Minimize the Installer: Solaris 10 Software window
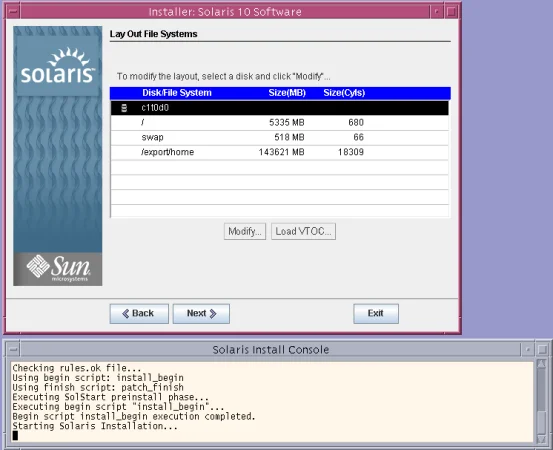 click(x=437, y=12)
